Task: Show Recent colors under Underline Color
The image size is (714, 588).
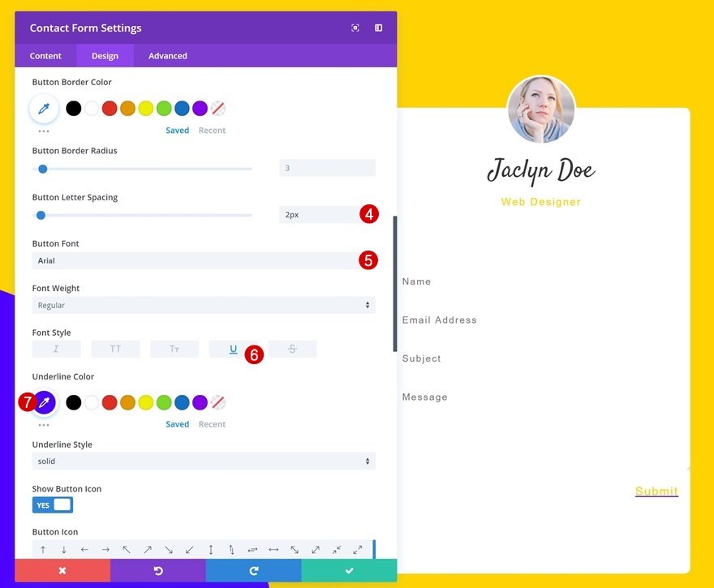Action: pyautogui.click(x=212, y=424)
